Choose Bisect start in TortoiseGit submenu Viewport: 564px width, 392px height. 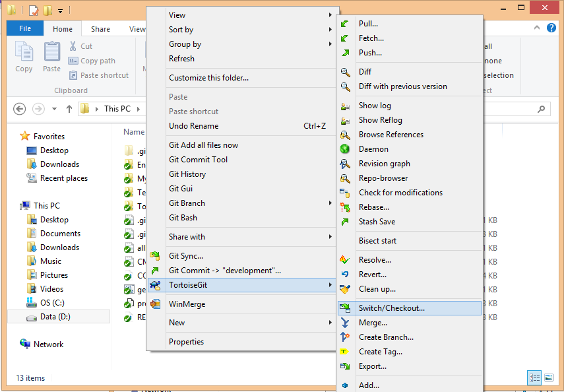pyautogui.click(x=378, y=241)
